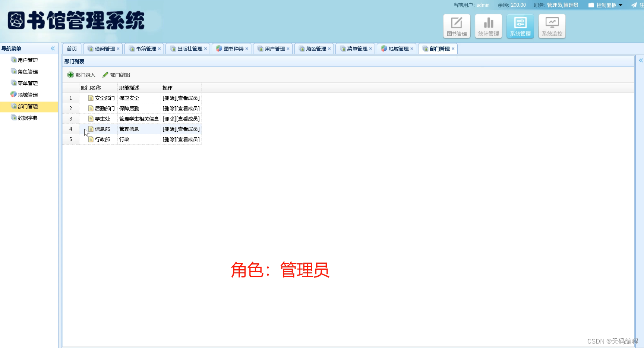644x348 pixels.
Task: Click the icon next to sidebar 用户管理
Action: point(14,60)
